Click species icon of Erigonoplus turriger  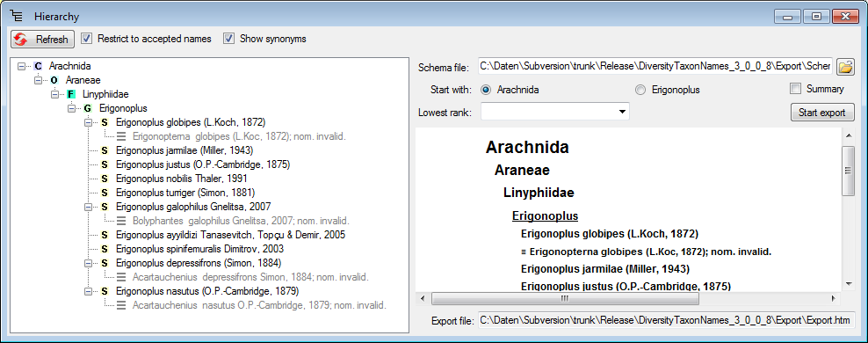pyautogui.click(x=105, y=193)
